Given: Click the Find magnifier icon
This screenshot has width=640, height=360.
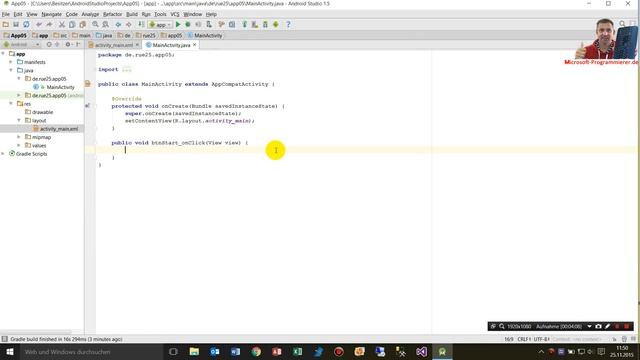Looking at the screenshot, I should [x=95, y=24].
